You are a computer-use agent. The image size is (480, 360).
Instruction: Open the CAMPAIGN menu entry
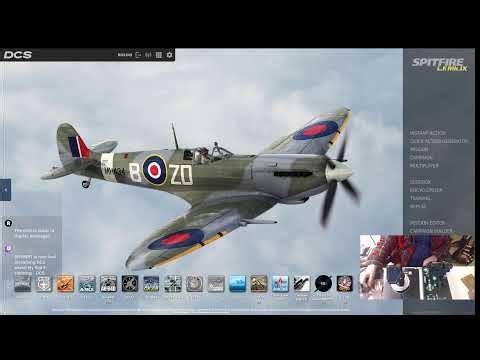tap(421, 157)
